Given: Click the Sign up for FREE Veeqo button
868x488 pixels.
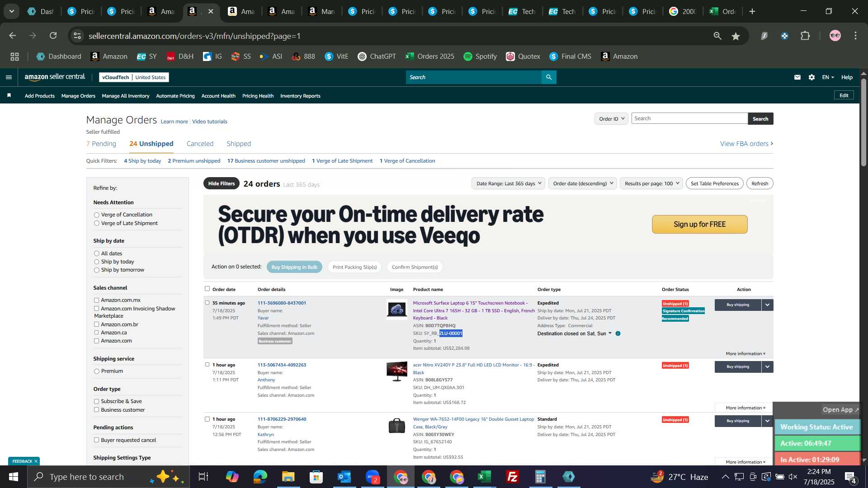Looking at the screenshot, I should [699, 225].
